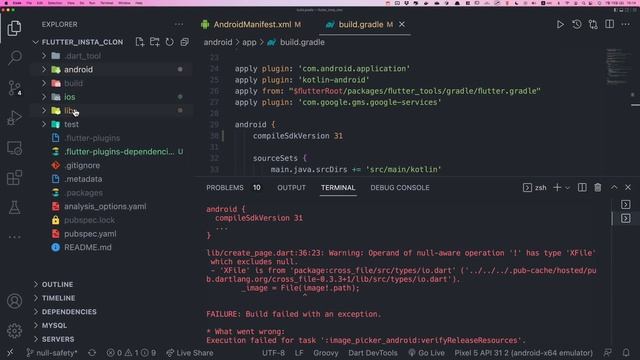Select the TERMINAL panel tab
The height and width of the screenshot is (360, 640).
point(338,188)
